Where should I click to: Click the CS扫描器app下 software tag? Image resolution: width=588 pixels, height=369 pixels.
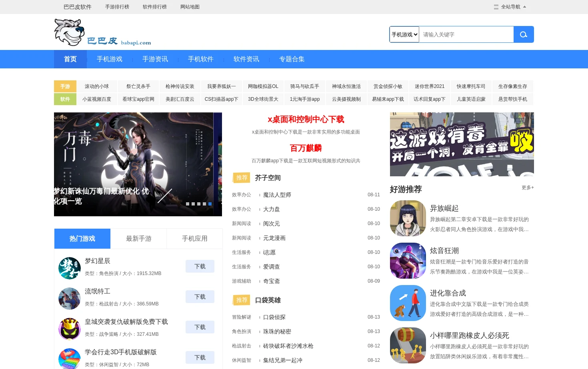tap(222, 99)
